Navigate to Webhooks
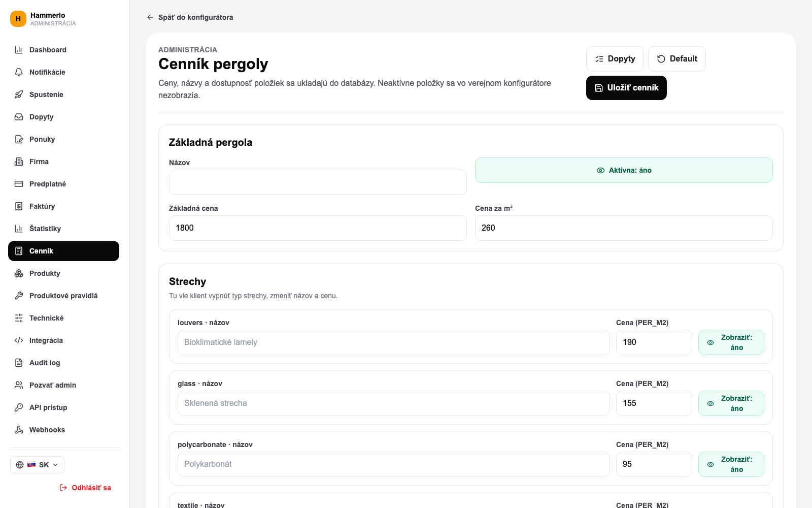This screenshot has height=508, width=812. [63, 430]
